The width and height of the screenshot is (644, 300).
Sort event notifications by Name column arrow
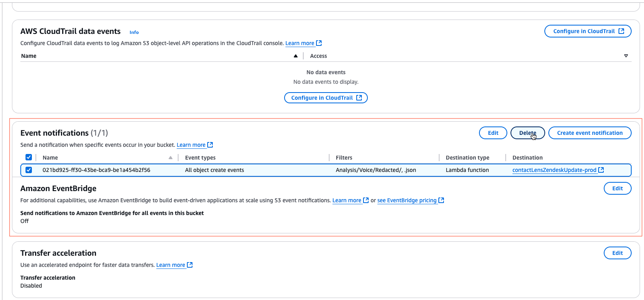pyautogui.click(x=171, y=158)
